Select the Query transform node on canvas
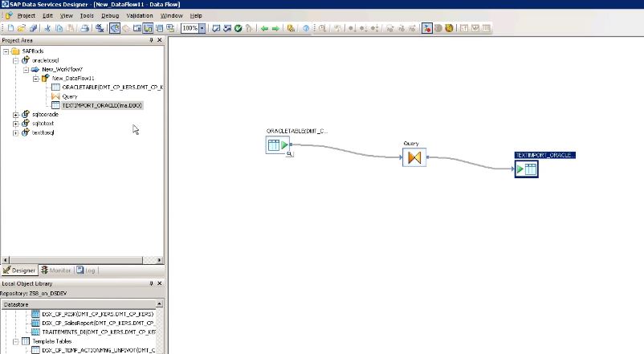This screenshot has width=644, height=354. click(x=414, y=157)
